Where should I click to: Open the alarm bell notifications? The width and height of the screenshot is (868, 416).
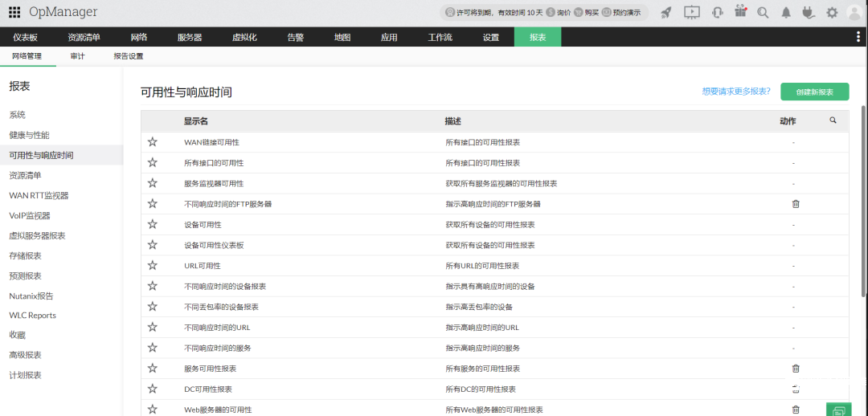pyautogui.click(x=786, y=13)
